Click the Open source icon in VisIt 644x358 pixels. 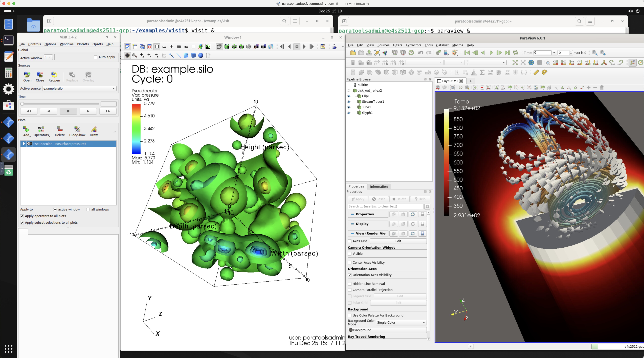(x=27, y=75)
